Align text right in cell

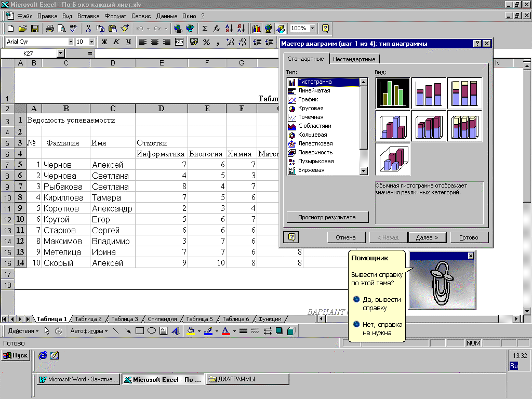[x=167, y=42]
